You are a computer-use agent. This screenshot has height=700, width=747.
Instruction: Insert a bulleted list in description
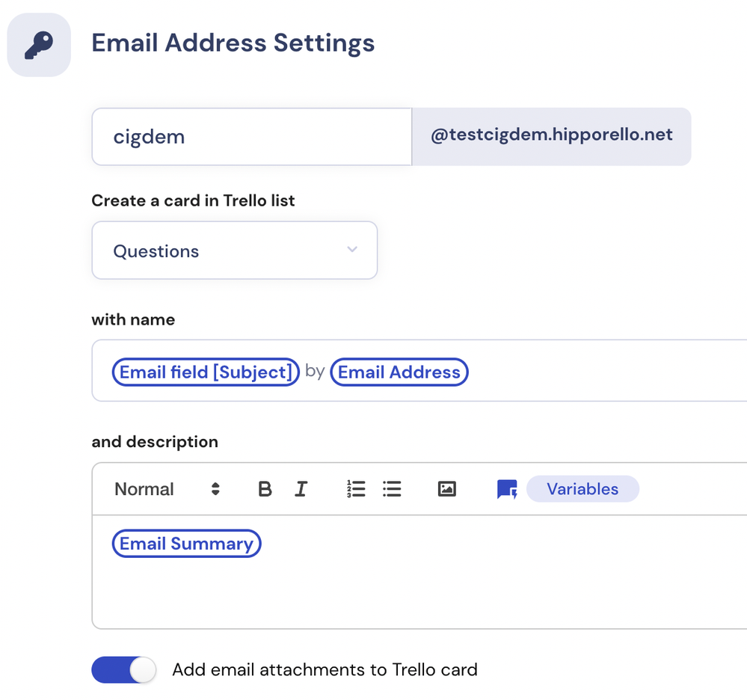392,489
